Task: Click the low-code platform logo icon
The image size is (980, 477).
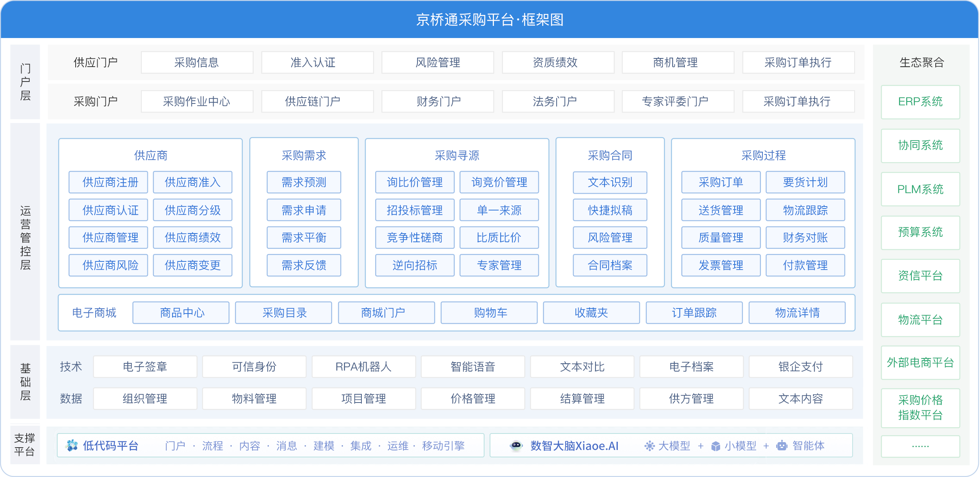Action: (72, 446)
